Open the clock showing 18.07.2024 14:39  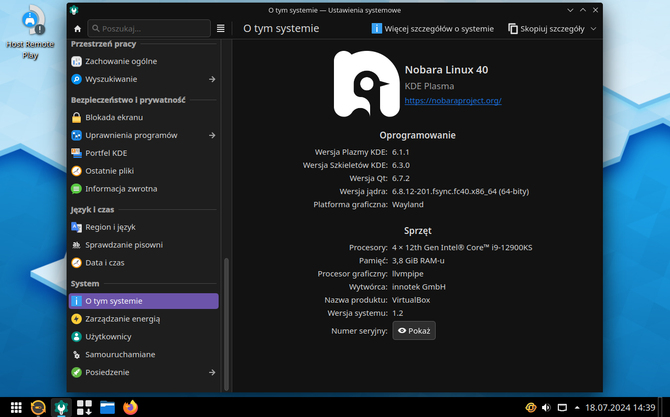pos(620,408)
